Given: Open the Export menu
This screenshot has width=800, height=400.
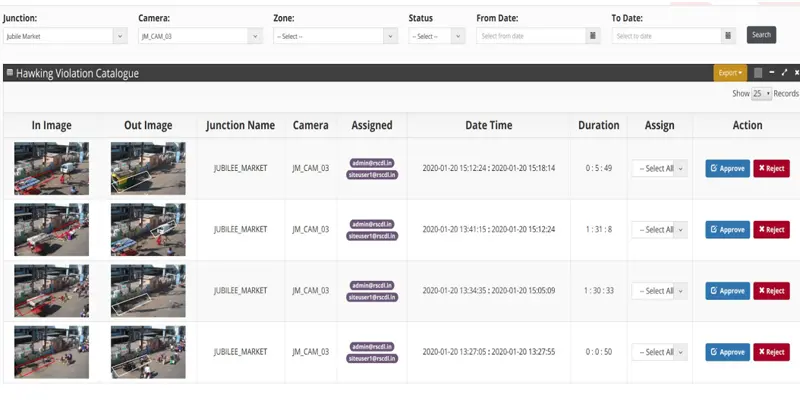Looking at the screenshot, I should [729, 73].
